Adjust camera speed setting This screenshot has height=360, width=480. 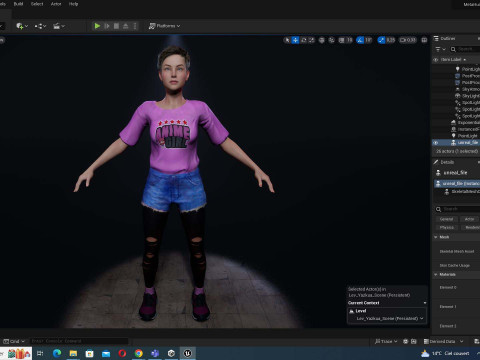pyautogui.click(x=408, y=40)
